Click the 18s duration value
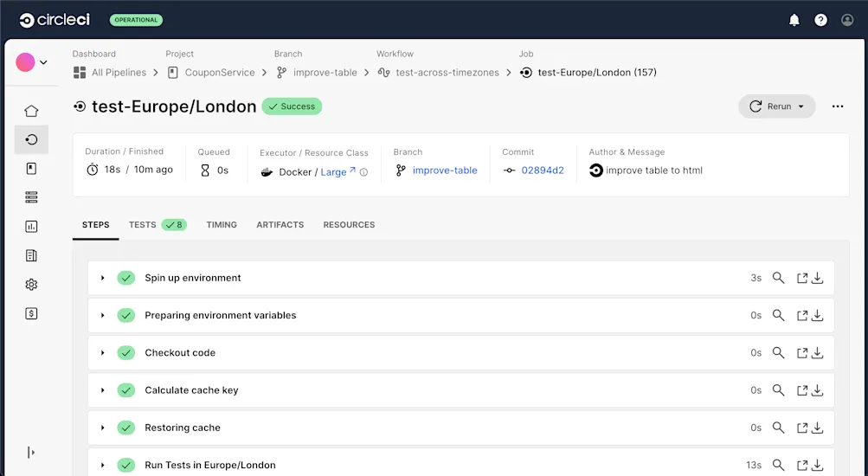Screen dimensions: 868x476 113,170
